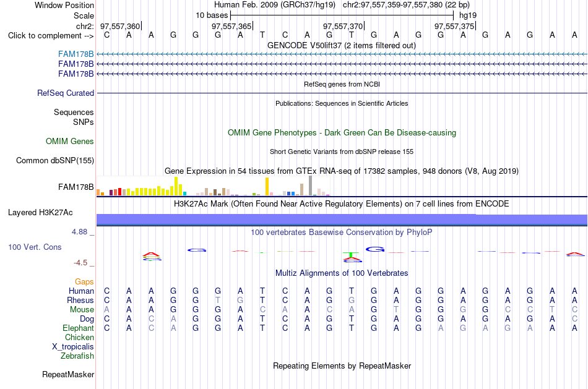
Task: Click the FAM178B label beside the GTEx expression chart
Action: (x=76, y=187)
